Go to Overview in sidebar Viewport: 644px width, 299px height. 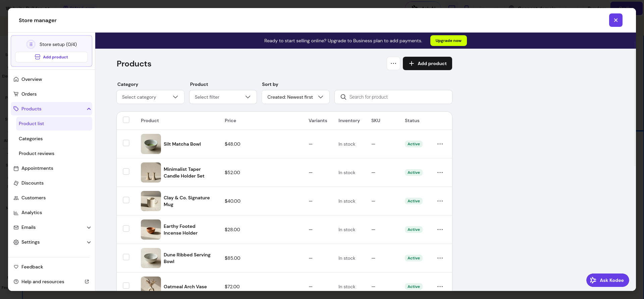coord(51,80)
